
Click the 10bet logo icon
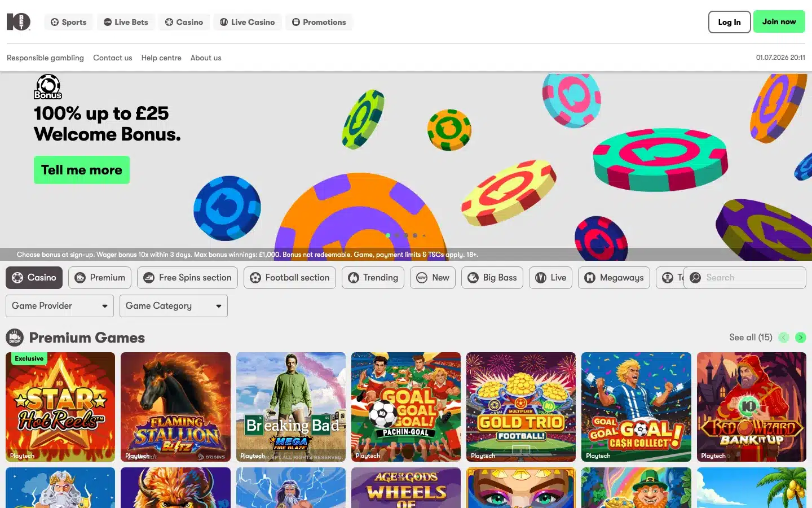[19, 22]
